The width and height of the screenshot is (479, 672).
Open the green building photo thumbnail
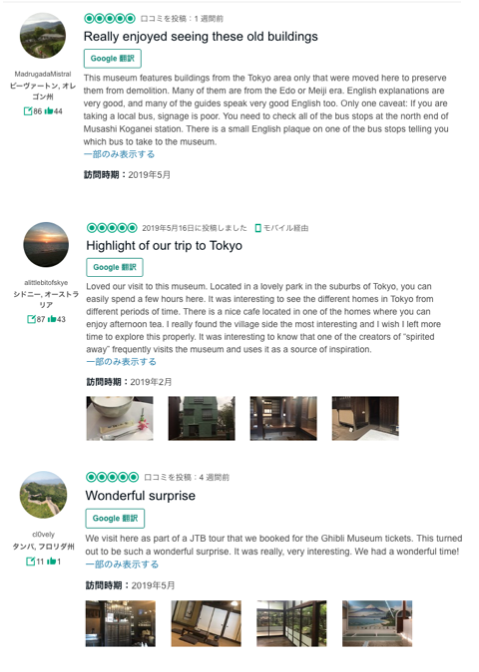pyautogui.click(x=202, y=418)
